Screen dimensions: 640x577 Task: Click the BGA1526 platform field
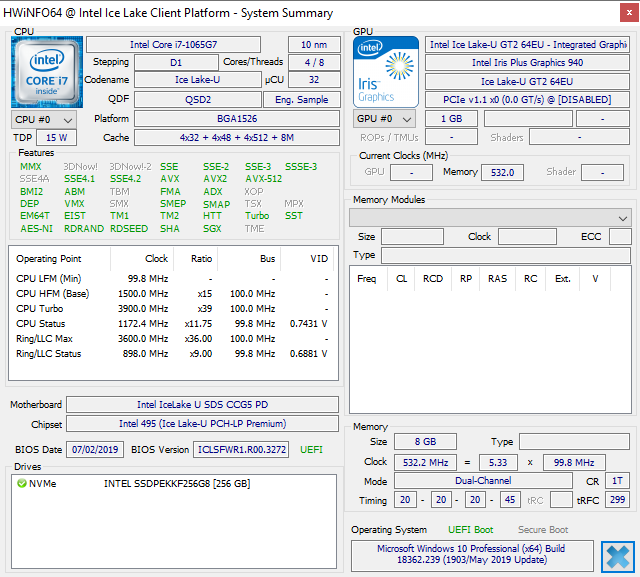click(237, 119)
